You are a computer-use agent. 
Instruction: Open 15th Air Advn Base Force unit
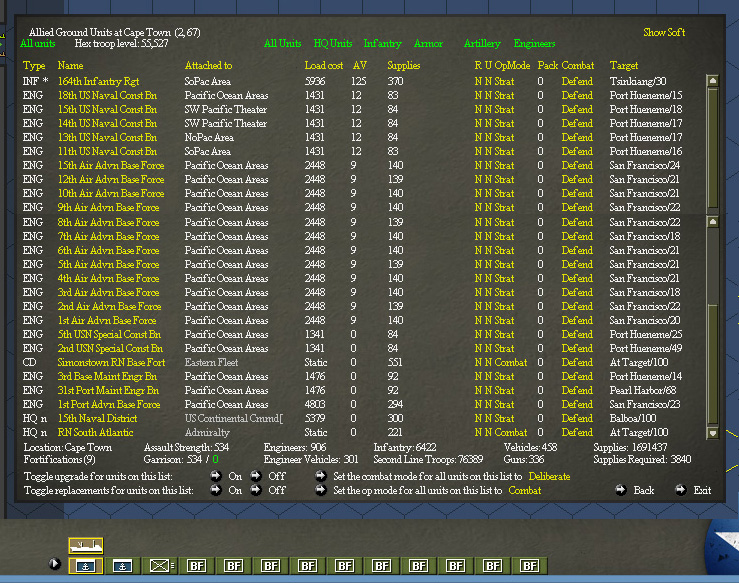tap(111, 166)
